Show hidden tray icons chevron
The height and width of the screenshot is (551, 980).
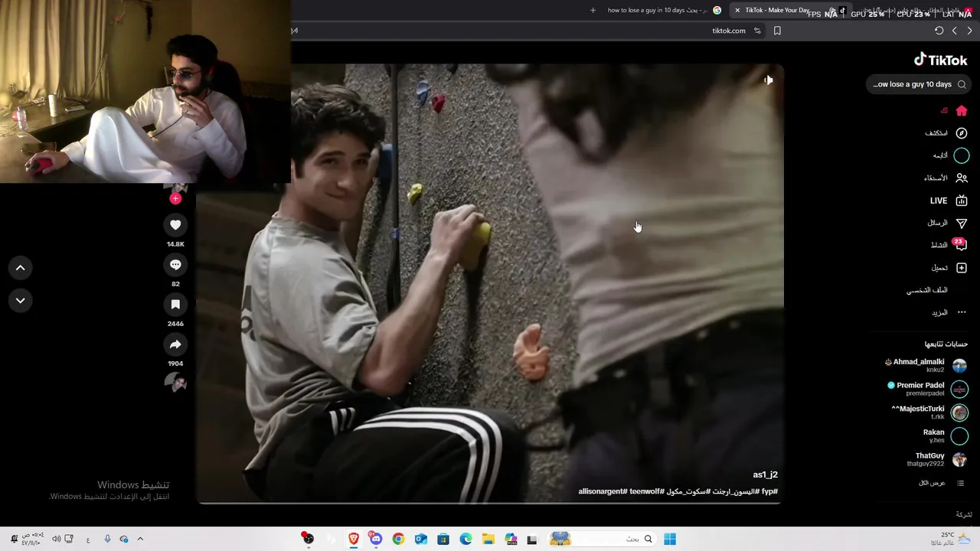point(140,539)
